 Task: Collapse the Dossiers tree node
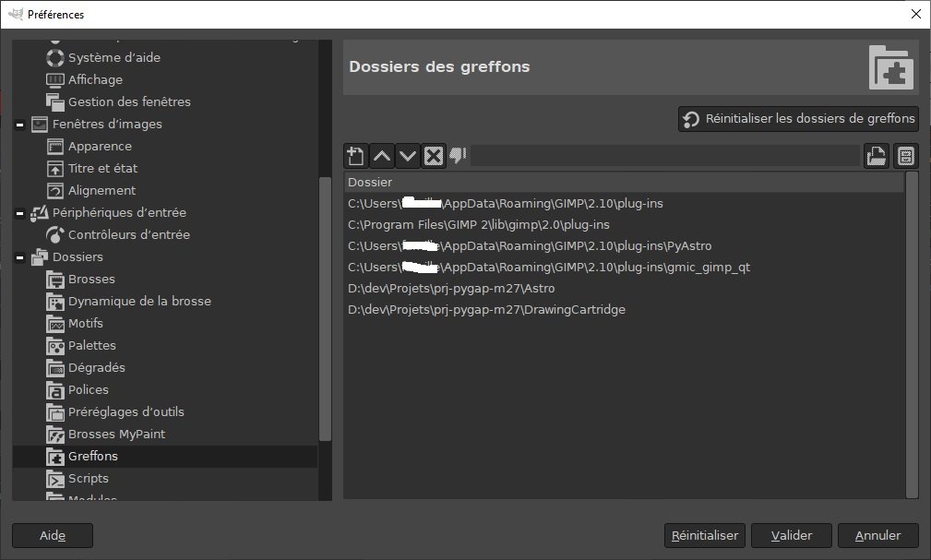19,257
